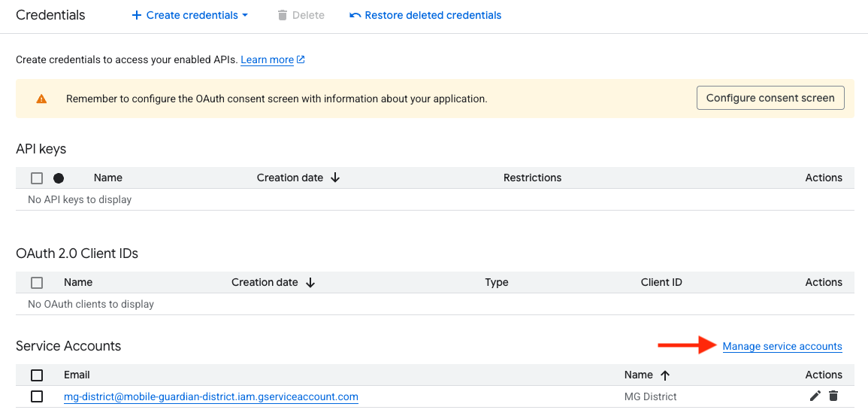Click the filled circle icon in API keys header
This screenshot has width=868, height=419.
(x=59, y=178)
